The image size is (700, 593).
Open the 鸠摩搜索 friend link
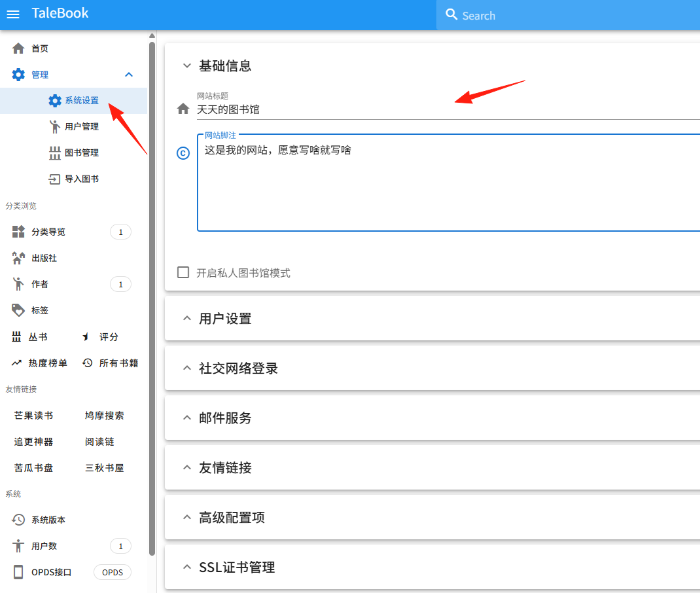[x=105, y=416]
